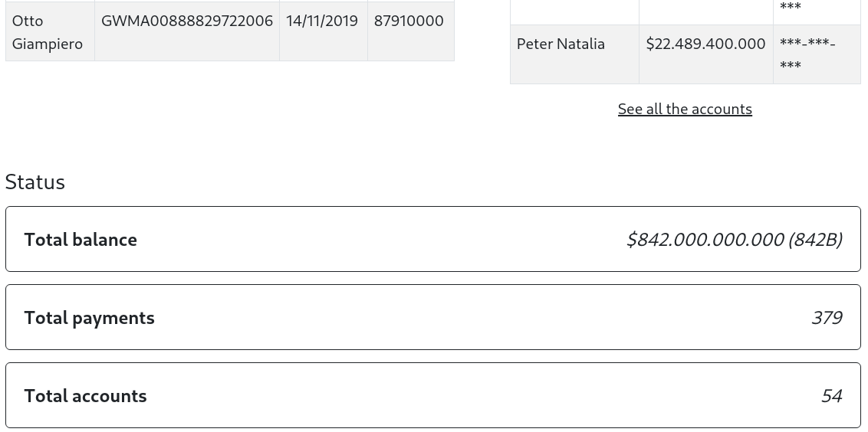Screen dimensions: 868x432
Task: Click the masked number above Peter Natalia's row
Action: click(x=791, y=8)
